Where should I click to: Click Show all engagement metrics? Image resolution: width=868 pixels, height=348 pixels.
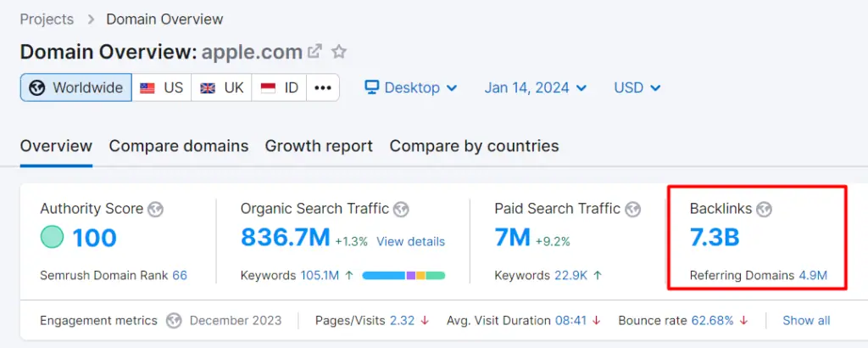[x=807, y=321]
